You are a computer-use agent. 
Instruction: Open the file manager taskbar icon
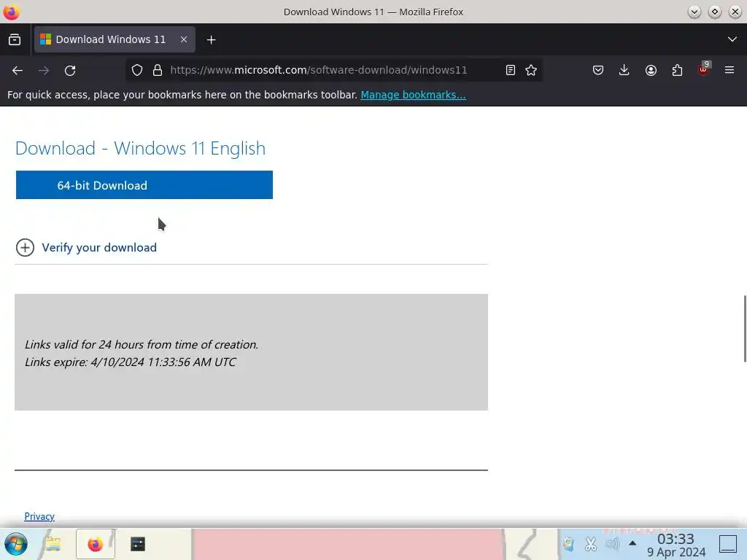(x=53, y=544)
